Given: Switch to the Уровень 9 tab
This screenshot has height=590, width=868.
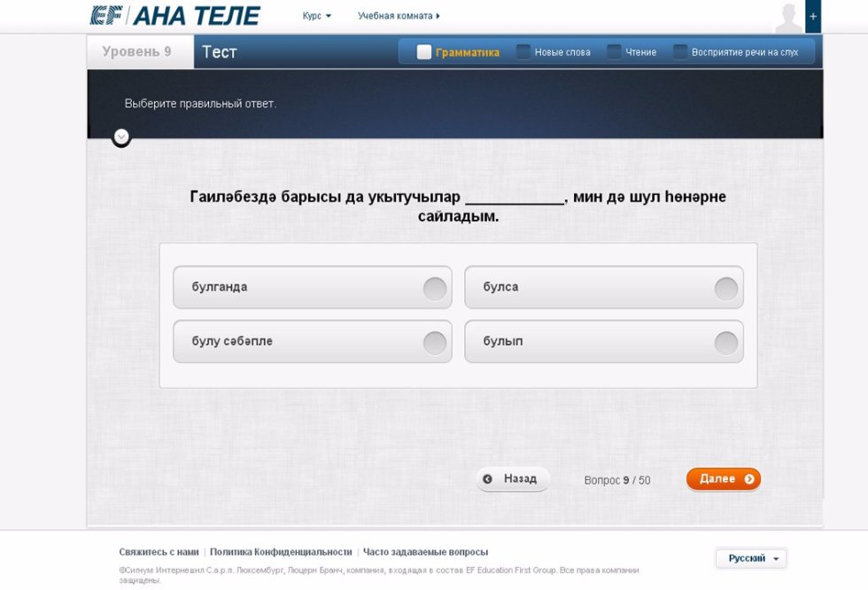Looking at the screenshot, I should [x=137, y=51].
